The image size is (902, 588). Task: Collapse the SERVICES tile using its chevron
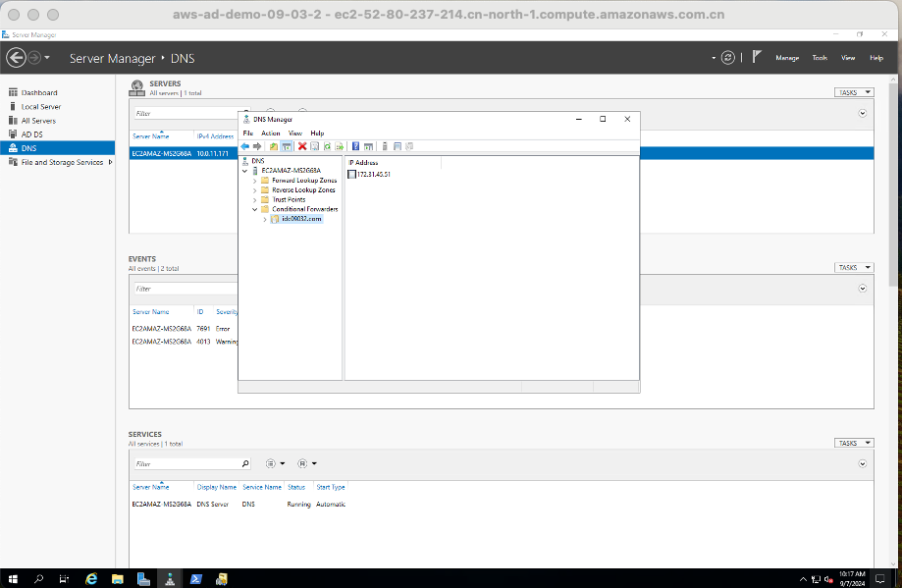click(862, 462)
